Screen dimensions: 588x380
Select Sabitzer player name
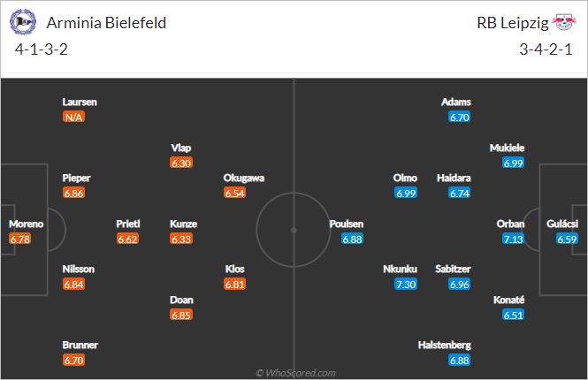pyautogui.click(x=453, y=269)
